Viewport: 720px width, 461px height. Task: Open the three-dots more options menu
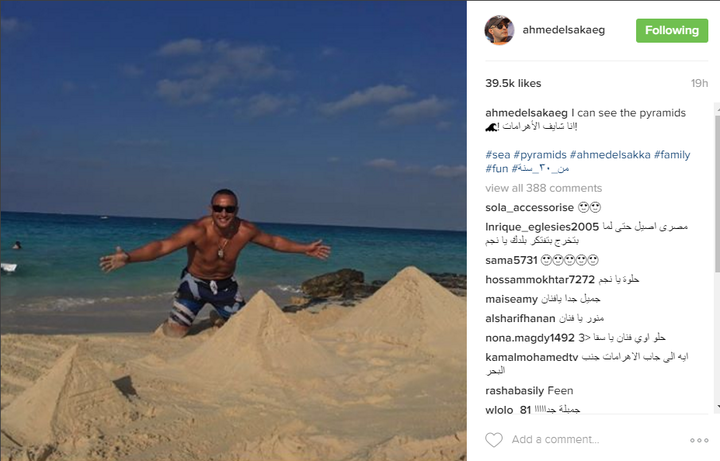coord(699,440)
